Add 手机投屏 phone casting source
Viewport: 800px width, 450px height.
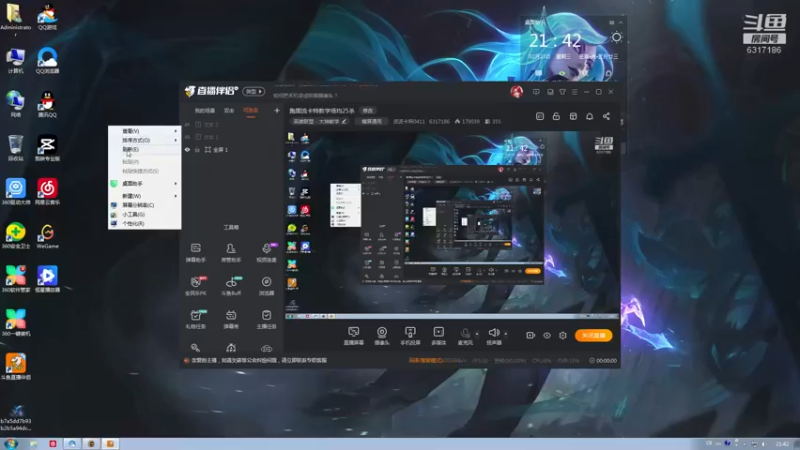pos(410,336)
